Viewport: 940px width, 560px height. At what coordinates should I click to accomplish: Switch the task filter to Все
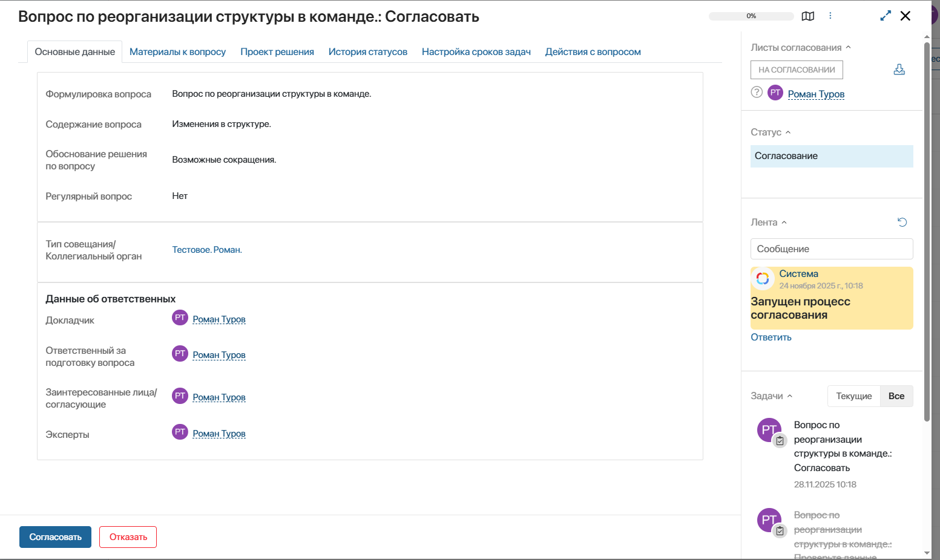[x=896, y=396]
